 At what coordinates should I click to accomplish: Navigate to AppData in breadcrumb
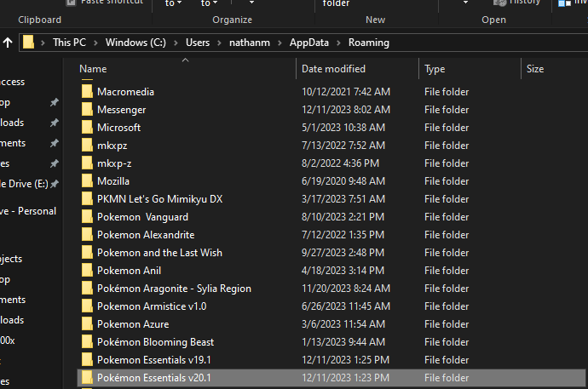309,43
